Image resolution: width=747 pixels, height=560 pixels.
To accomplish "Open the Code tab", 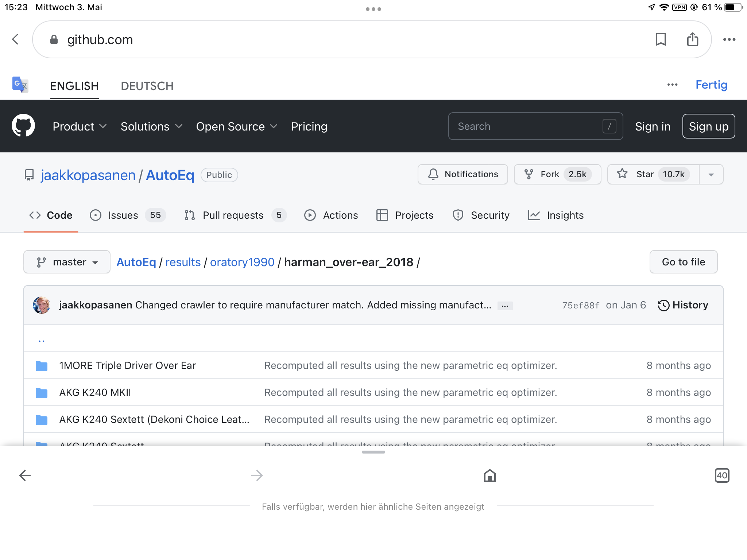I will [51, 215].
